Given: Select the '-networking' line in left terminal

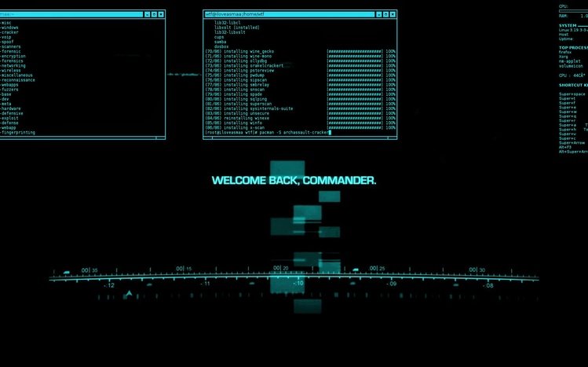Looking at the screenshot, I should tap(13, 66).
